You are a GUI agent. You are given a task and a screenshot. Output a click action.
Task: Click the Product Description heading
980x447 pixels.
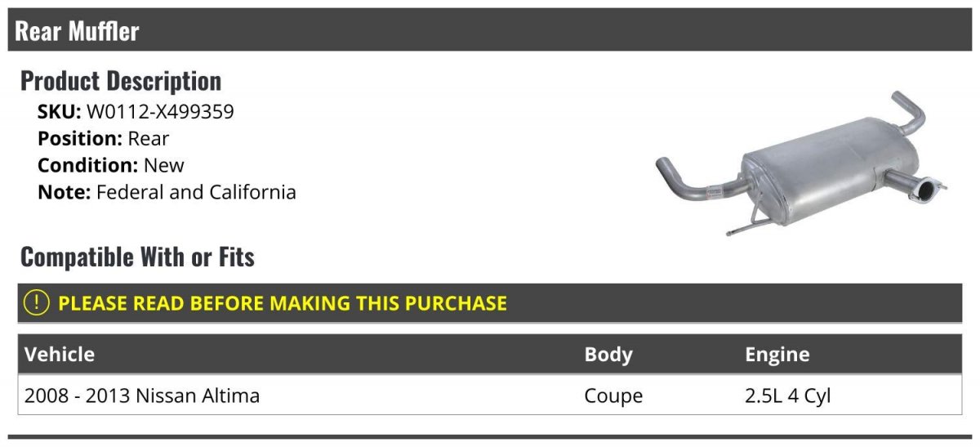[x=121, y=81]
